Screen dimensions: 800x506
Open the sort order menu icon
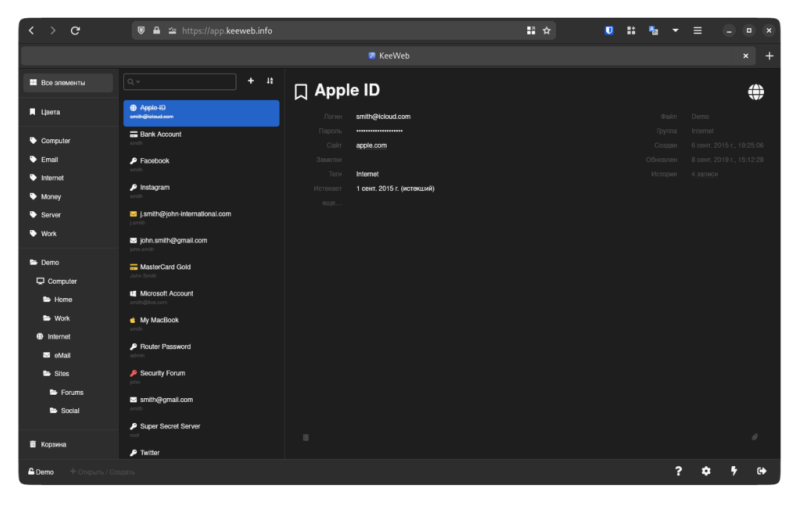270,81
